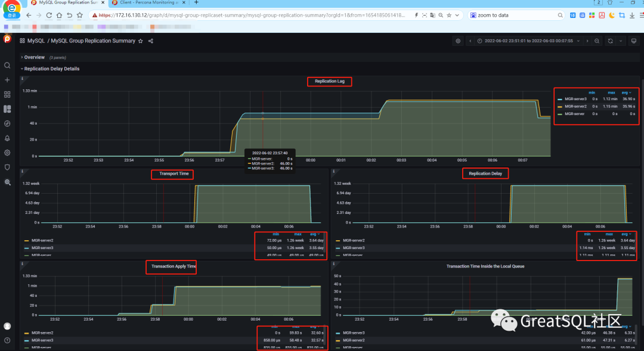
Task: Click the Create plus icon in sidebar
Action: point(7,80)
